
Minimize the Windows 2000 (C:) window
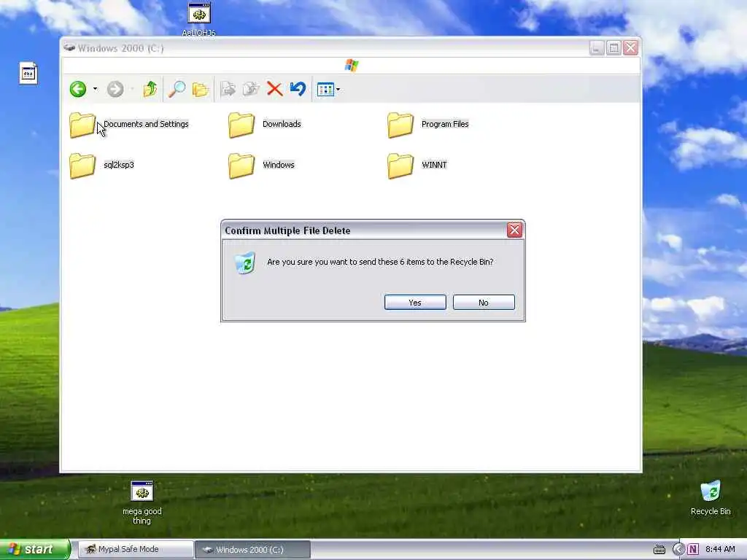point(597,47)
